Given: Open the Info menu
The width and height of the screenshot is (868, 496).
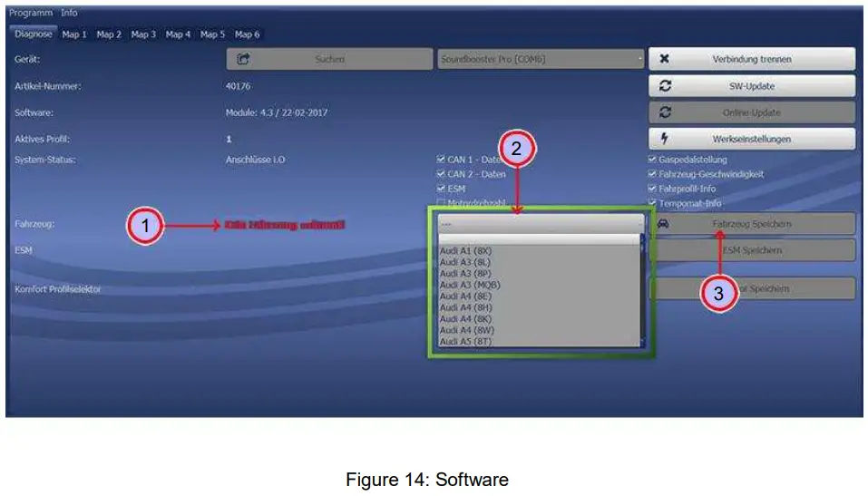Looking at the screenshot, I should pyautogui.click(x=69, y=12).
